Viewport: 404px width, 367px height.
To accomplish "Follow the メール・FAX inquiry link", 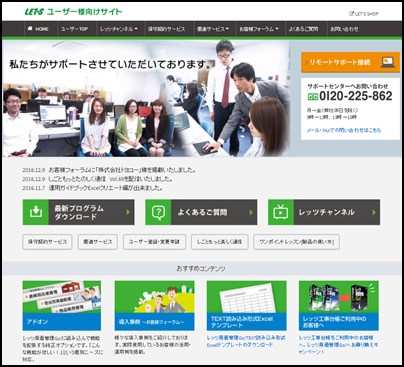I will [344, 130].
